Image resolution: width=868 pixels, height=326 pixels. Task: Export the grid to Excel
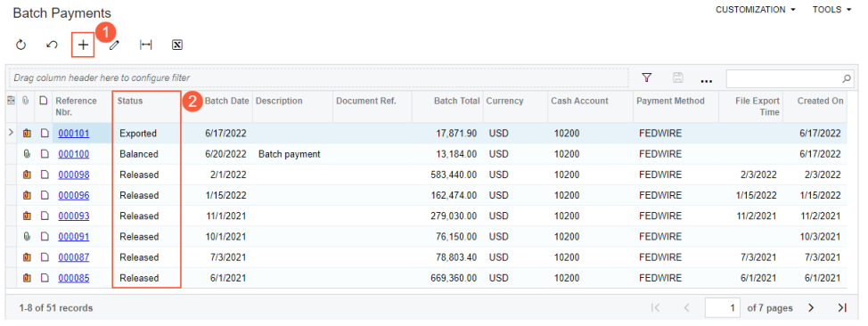pyautogui.click(x=177, y=45)
